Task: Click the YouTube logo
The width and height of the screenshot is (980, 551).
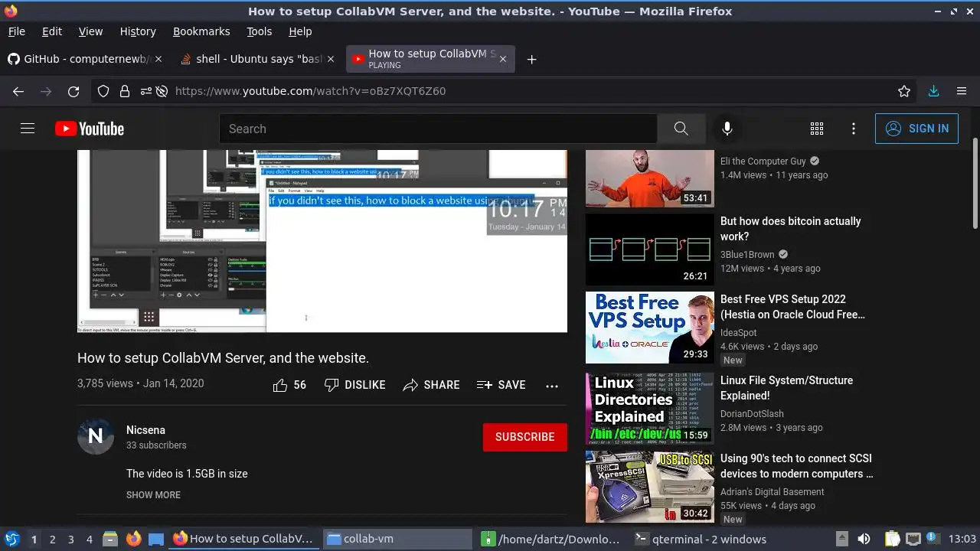Action: point(90,129)
